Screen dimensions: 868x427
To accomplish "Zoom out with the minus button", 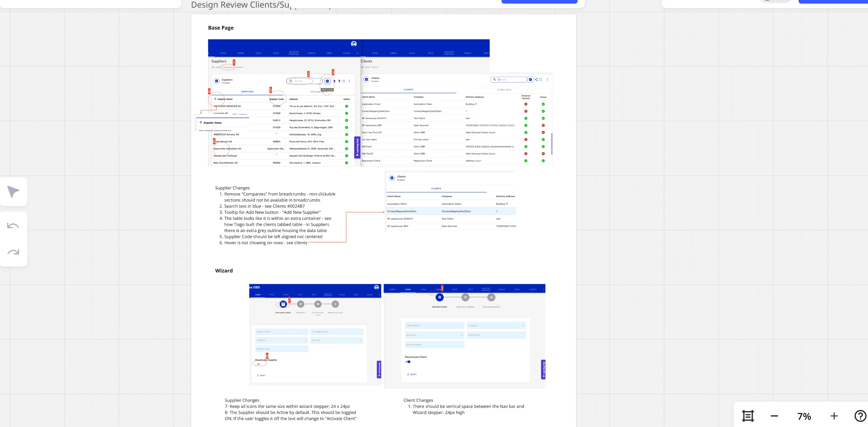I will 774,416.
